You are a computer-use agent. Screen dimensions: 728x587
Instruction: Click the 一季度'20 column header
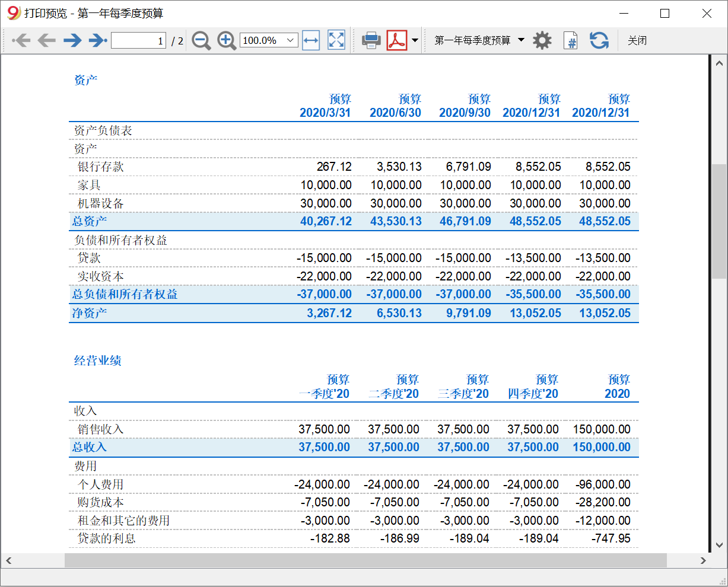[x=324, y=394]
